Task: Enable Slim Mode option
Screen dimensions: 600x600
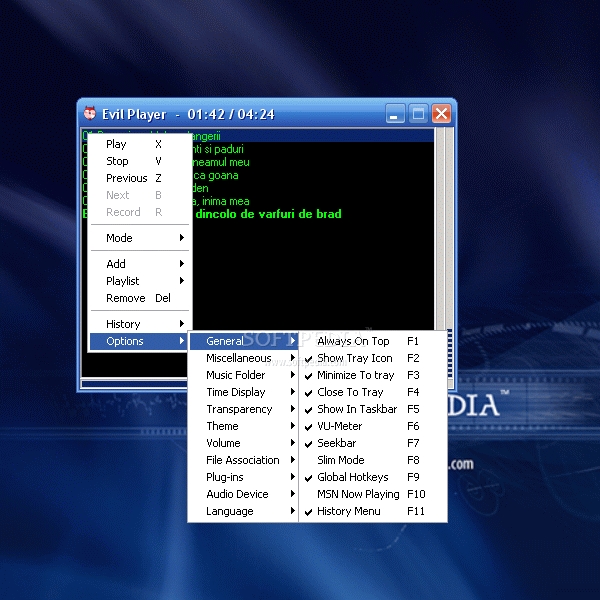Action: click(x=373, y=460)
